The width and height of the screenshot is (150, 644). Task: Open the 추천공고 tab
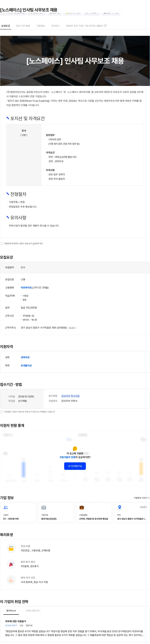click(x=55, y=26)
